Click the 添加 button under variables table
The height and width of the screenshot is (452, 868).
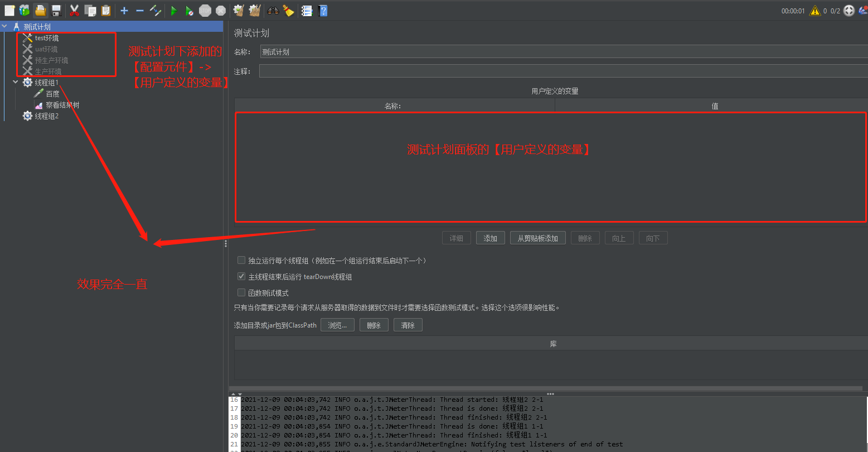(491, 238)
